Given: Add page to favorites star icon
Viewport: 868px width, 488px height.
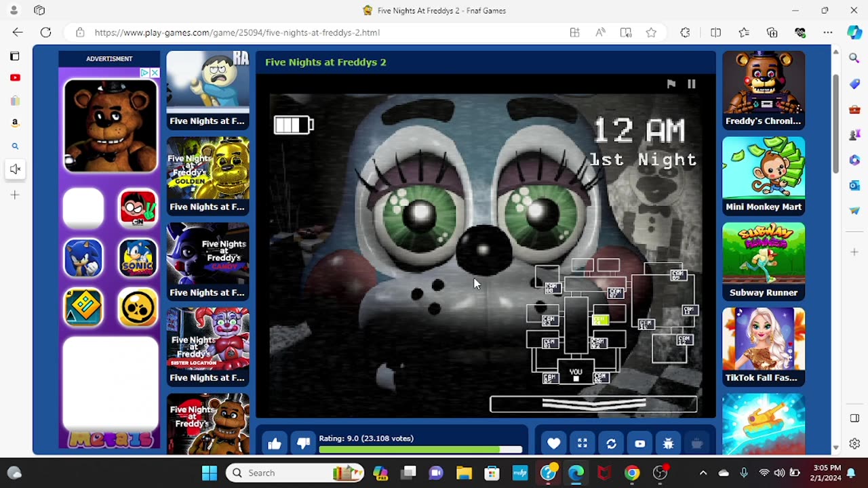Looking at the screenshot, I should [651, 33].
